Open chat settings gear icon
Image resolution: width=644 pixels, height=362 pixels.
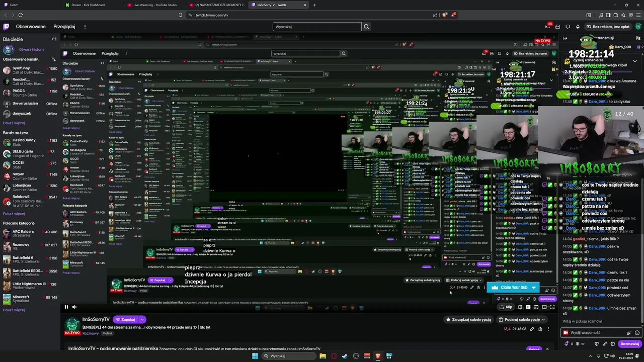pos(613,344)
